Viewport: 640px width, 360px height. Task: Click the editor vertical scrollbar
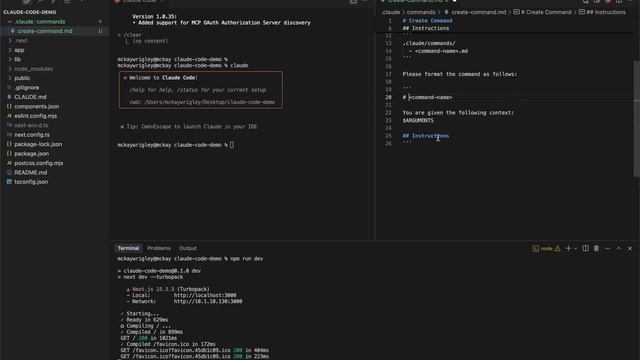click(x=637, y=118)
